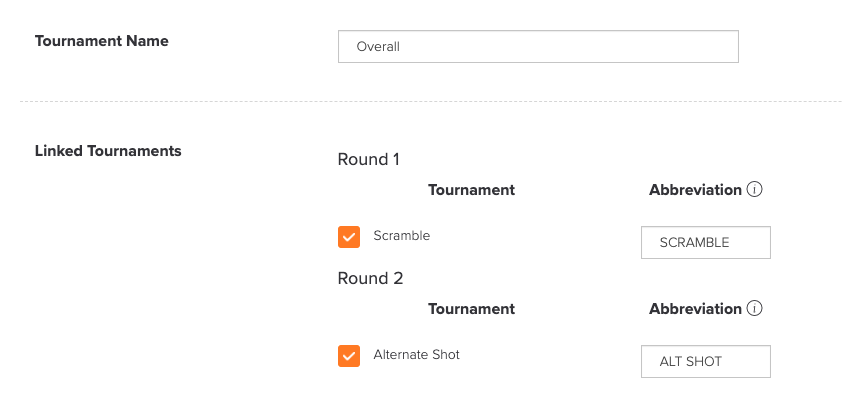843x406 pixels.
Task: Select the Tournament Name label text
Action: [x=102, y=41]
